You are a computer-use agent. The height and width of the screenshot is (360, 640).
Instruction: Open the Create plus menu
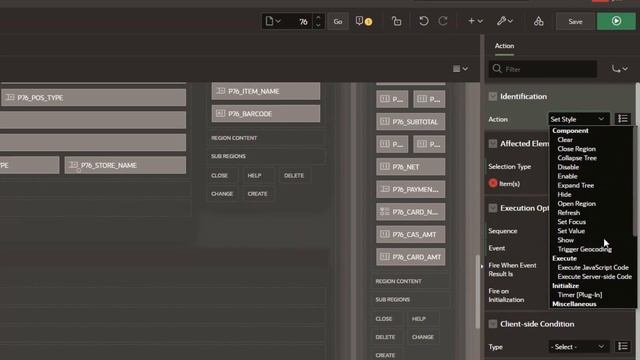point(475,21)
